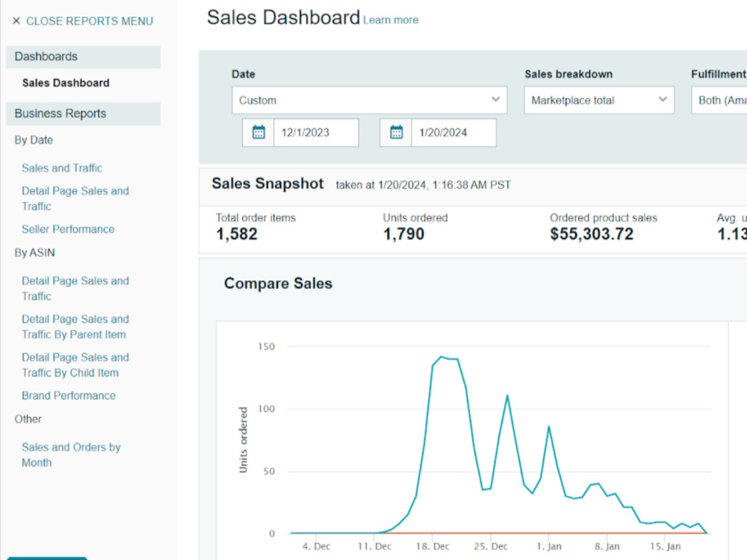Screen dimensions: 747x560
Task: Open Seller Performance report
Action: tap(68, 229)
